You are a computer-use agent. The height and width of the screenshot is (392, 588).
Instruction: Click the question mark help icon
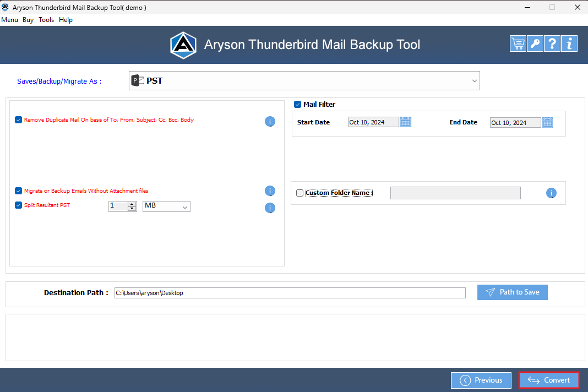pyautogui.click(x=552, y=44)
